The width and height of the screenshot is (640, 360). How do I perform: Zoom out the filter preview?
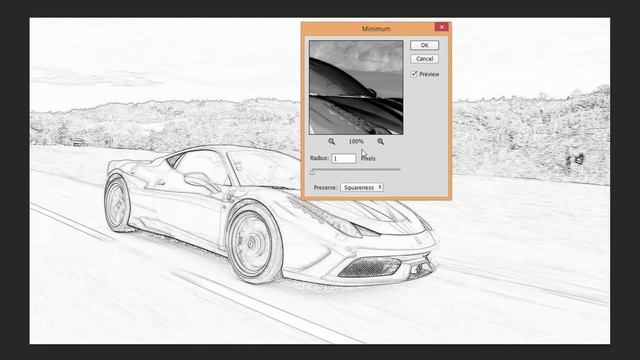click(331, 141)
